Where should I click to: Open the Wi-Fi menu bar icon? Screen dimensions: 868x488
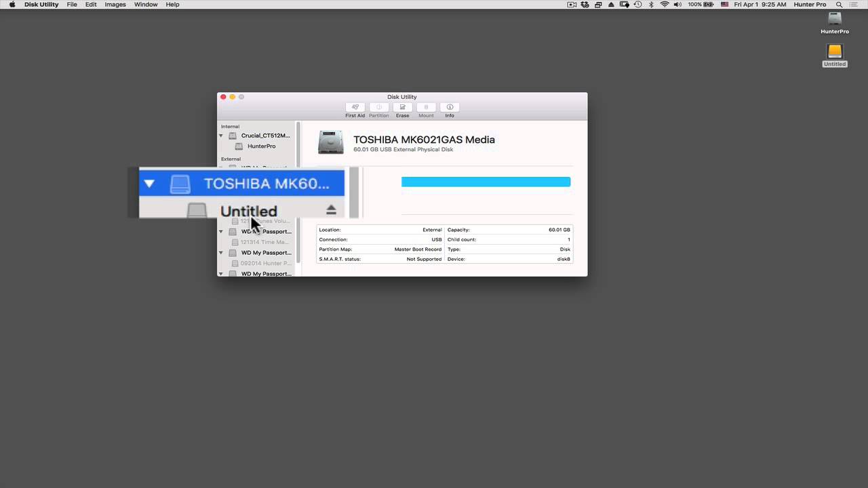coord(665,5)
